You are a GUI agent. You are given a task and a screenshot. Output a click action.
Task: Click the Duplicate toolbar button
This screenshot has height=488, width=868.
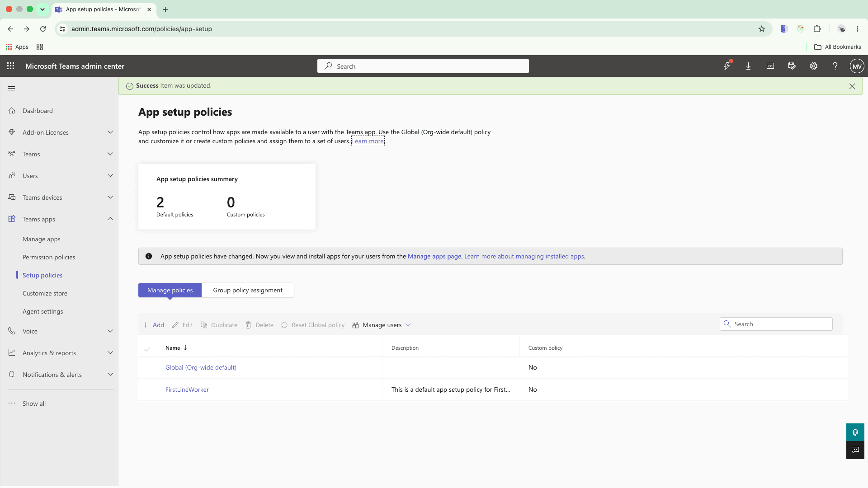tap(219, 325)
